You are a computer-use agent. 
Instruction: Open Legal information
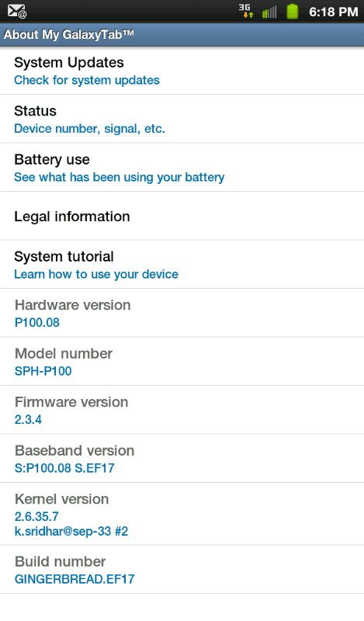click(x=182, y=216)
